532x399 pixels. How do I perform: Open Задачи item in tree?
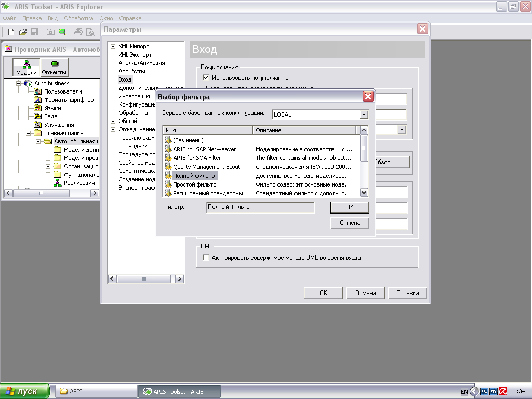[54, 116]
